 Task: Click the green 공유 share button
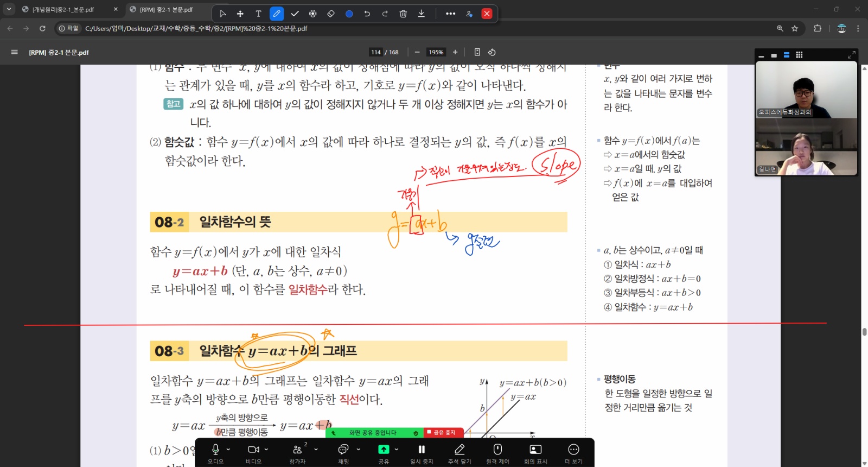(384, 453)
